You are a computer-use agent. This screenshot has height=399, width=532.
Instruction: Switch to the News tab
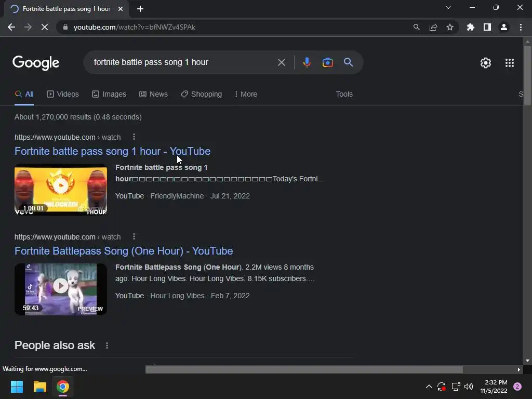tap(153, 95)
